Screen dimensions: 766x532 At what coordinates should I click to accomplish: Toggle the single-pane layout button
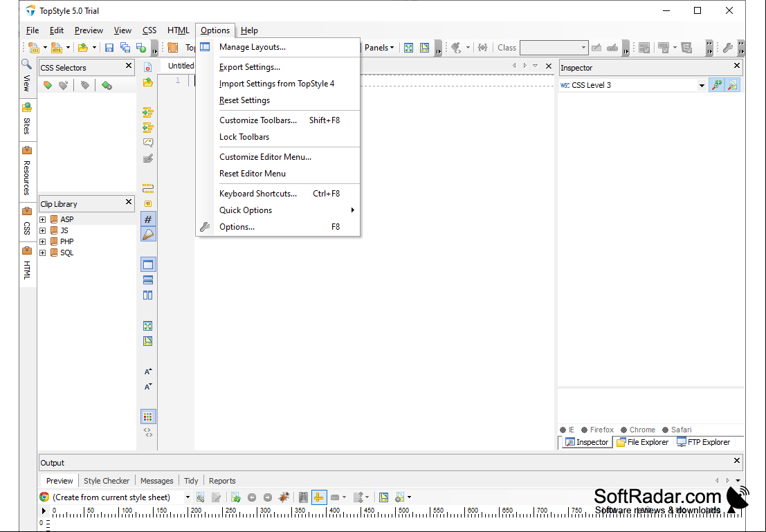pyautogui.click(x=148, y=265)
